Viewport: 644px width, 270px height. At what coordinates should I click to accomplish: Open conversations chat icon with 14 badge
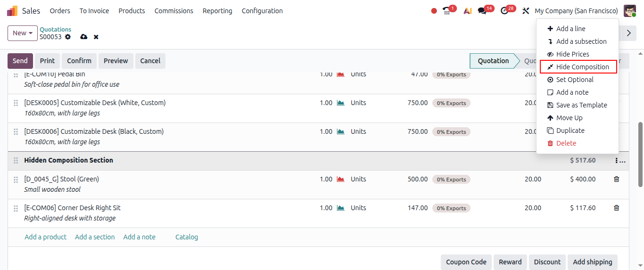482,10
